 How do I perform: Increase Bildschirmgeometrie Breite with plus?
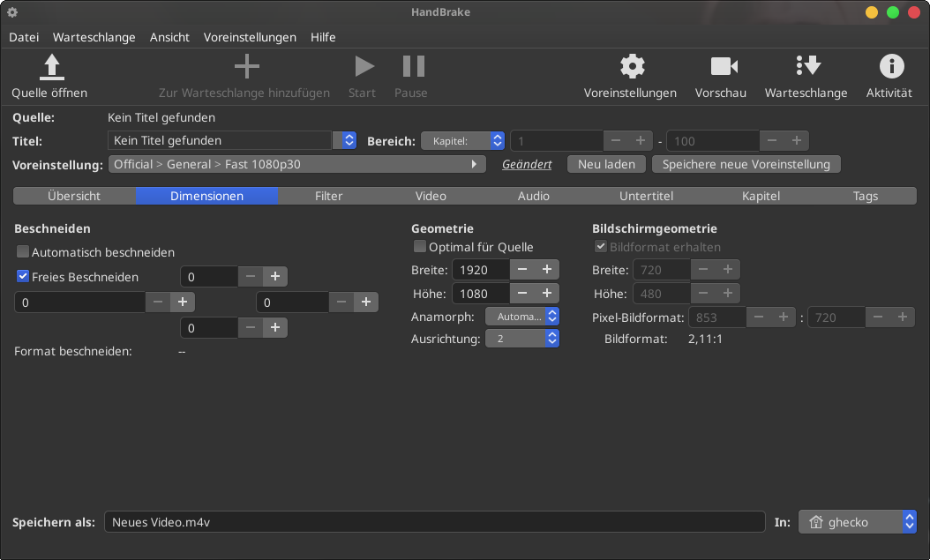tap(728, 270)
